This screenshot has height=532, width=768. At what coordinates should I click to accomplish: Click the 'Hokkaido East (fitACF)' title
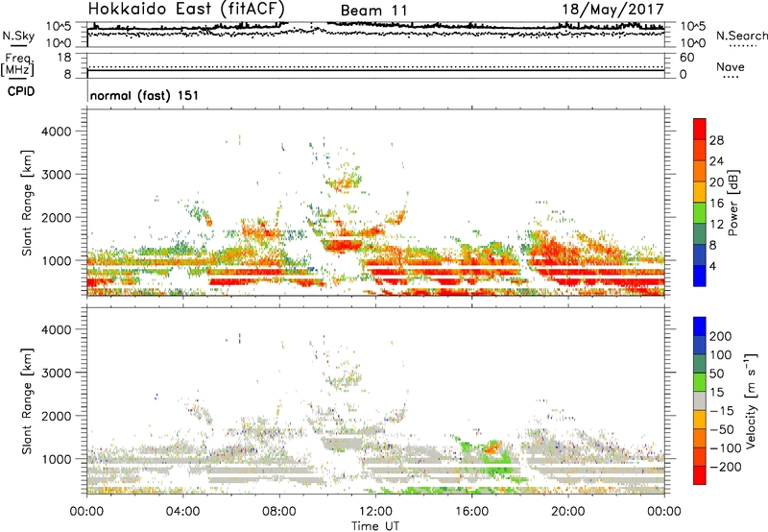[x=186, y=9]
